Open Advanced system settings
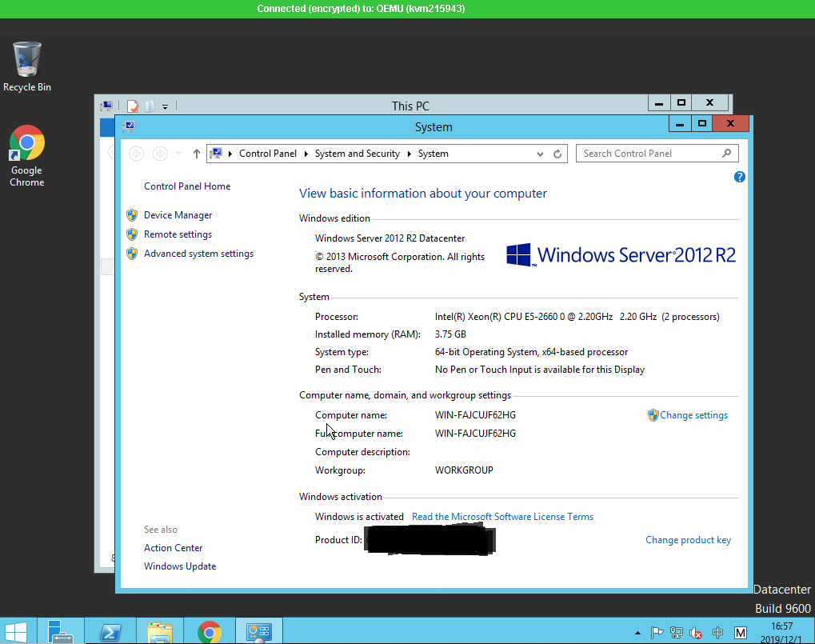The height and width of the screenshot is (644, 815). coord(198,254)
